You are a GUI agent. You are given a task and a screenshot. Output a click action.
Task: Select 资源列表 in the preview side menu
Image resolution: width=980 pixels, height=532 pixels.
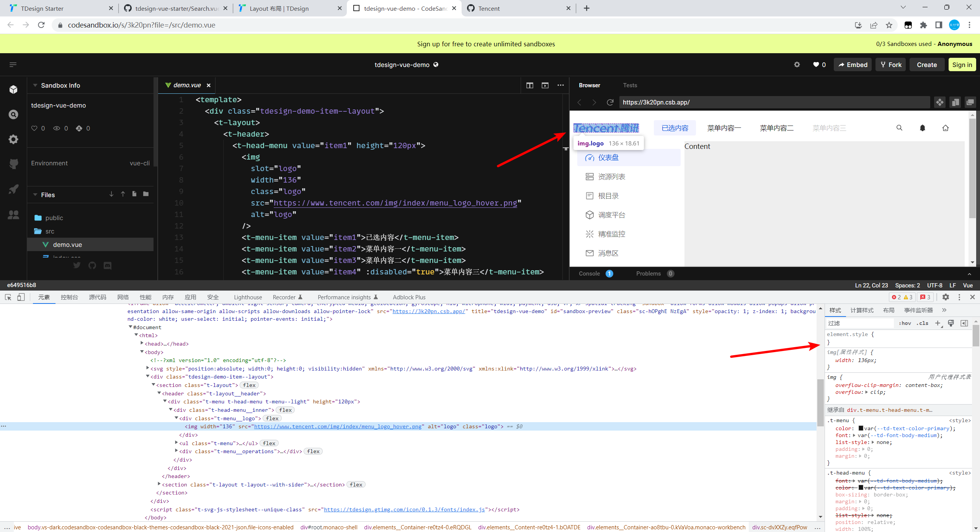coord(611,176)
